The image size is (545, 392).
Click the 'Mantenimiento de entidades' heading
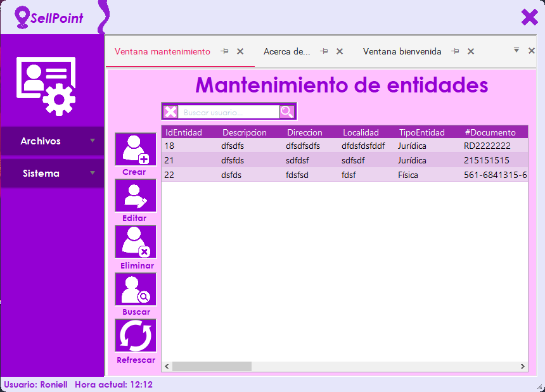tap(342, 84)
